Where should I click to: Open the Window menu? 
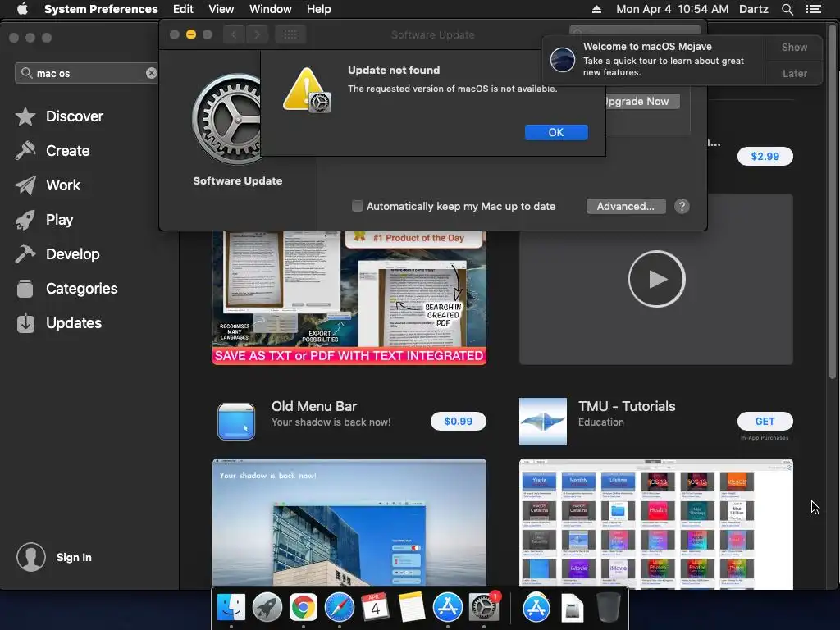[271, 9]
